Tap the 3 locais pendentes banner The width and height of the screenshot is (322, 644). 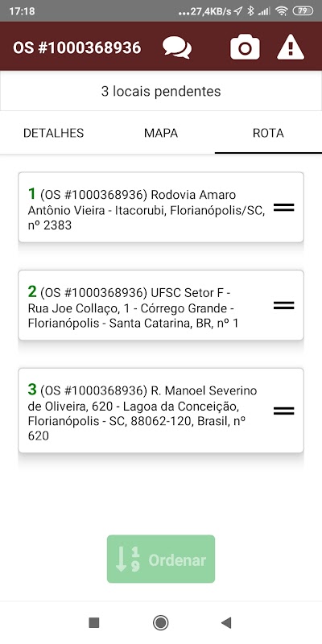(161, 91)
